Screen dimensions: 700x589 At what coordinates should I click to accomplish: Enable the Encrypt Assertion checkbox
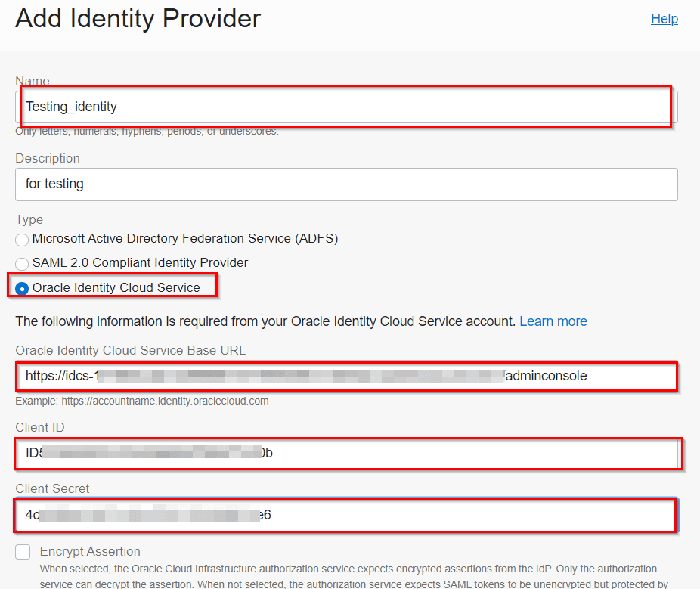click(x=22, y=552)
